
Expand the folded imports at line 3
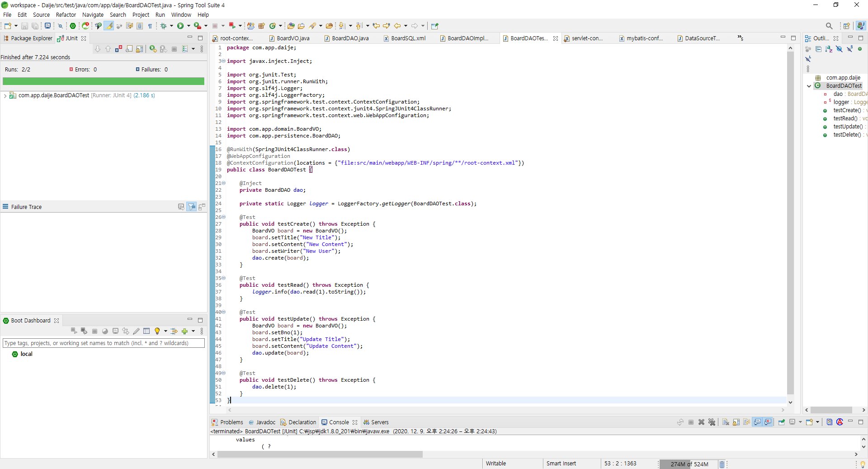click(x=223, y=61)
